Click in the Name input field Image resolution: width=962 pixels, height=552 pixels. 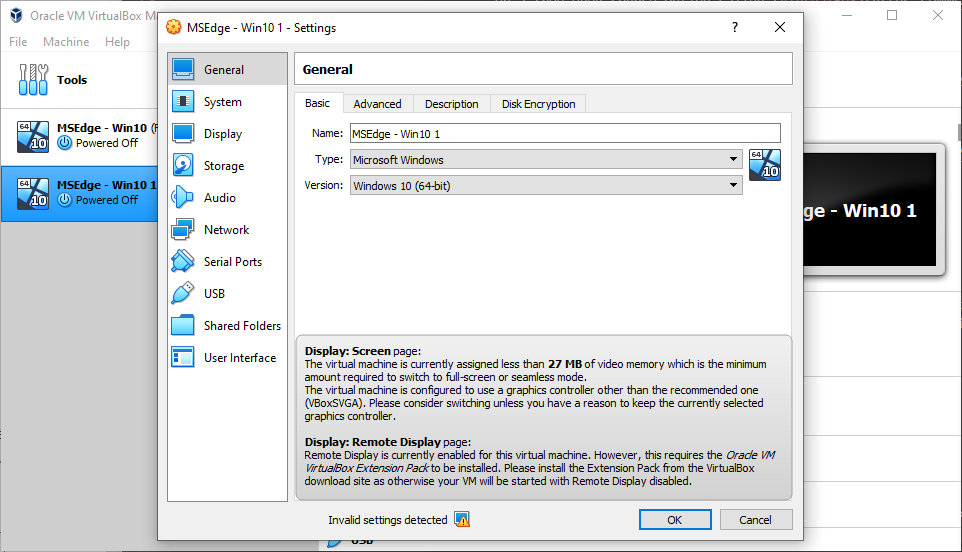[x=565, y=133]
